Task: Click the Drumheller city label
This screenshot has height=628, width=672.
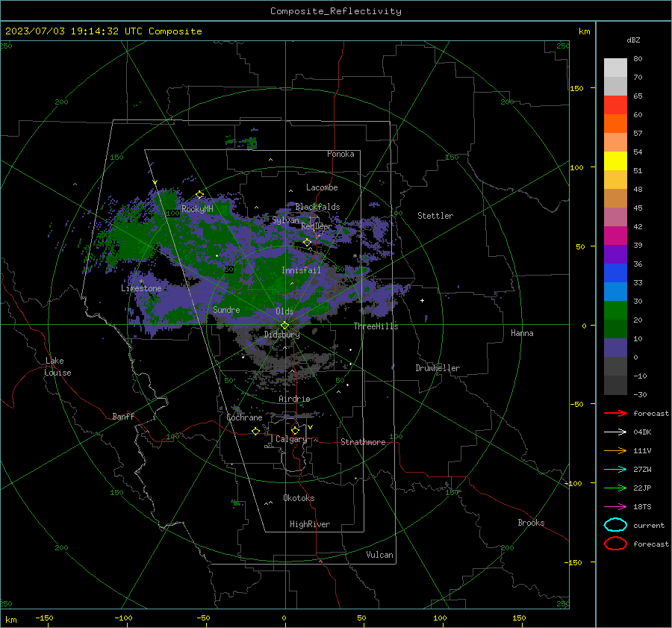Action: pos(438,368)
